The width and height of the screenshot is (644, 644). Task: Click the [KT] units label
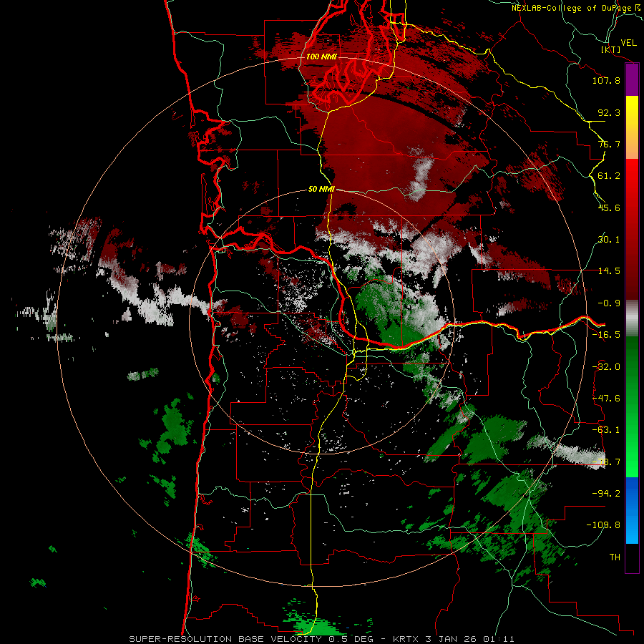pos(611,49)
